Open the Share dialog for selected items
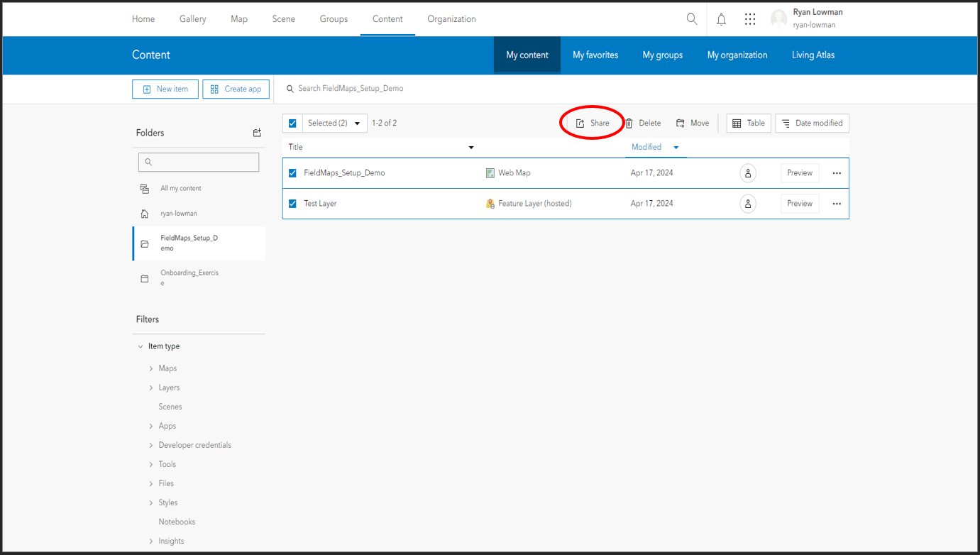980x555 pixels. click(593, 122)
